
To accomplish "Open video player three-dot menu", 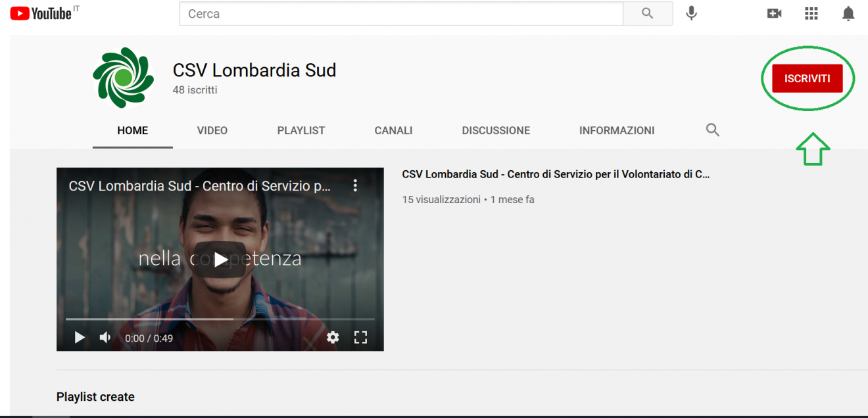I will [x=355, y=185].
